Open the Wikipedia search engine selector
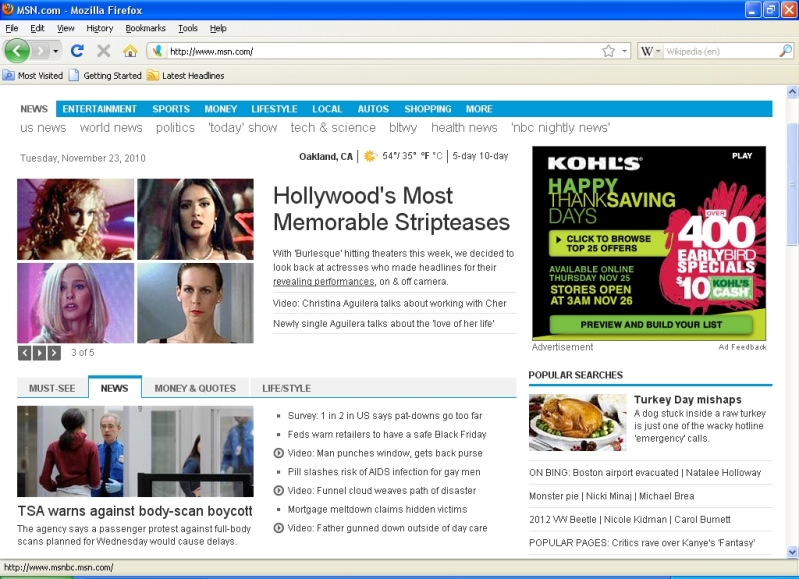 (650, 51)
